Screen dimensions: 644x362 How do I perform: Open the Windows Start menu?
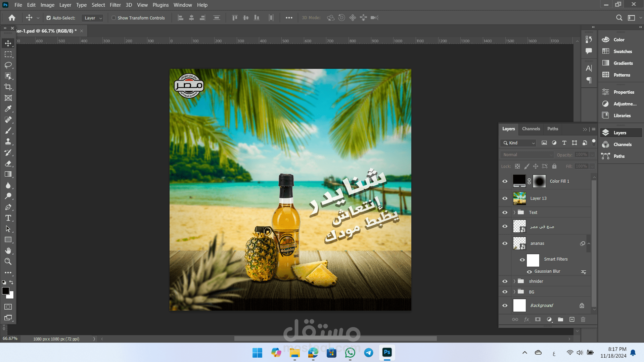258,352
